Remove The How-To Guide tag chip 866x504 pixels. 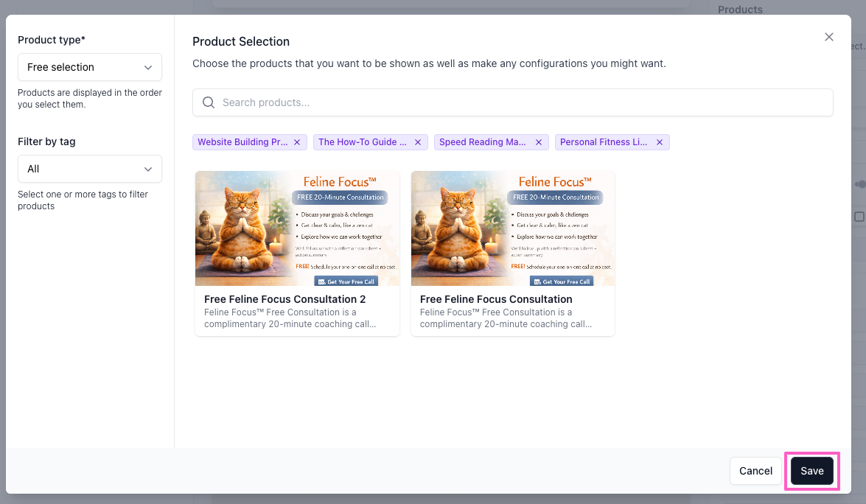[x=418, y=142]
